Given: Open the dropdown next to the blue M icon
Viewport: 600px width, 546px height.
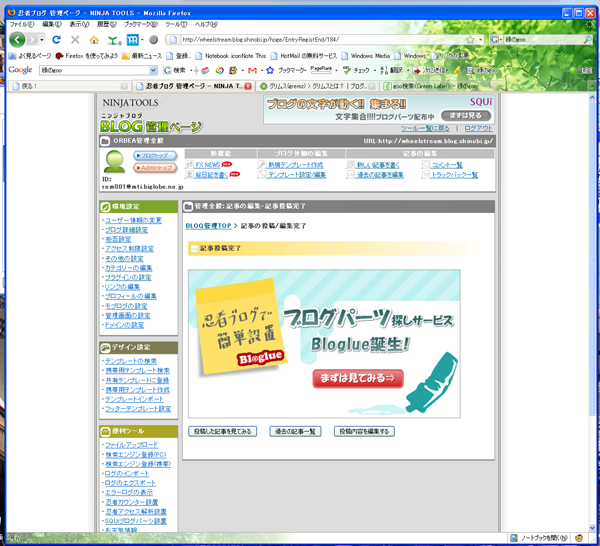Looking at the screenshot, I should pyautogui.click(x=142, y=39).
